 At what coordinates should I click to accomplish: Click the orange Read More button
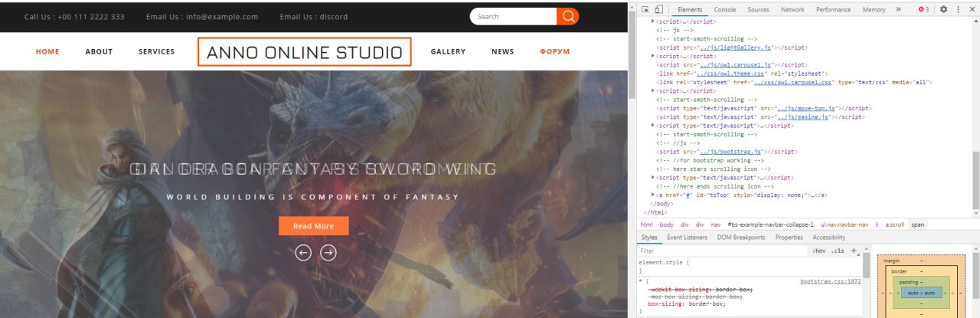313,226
